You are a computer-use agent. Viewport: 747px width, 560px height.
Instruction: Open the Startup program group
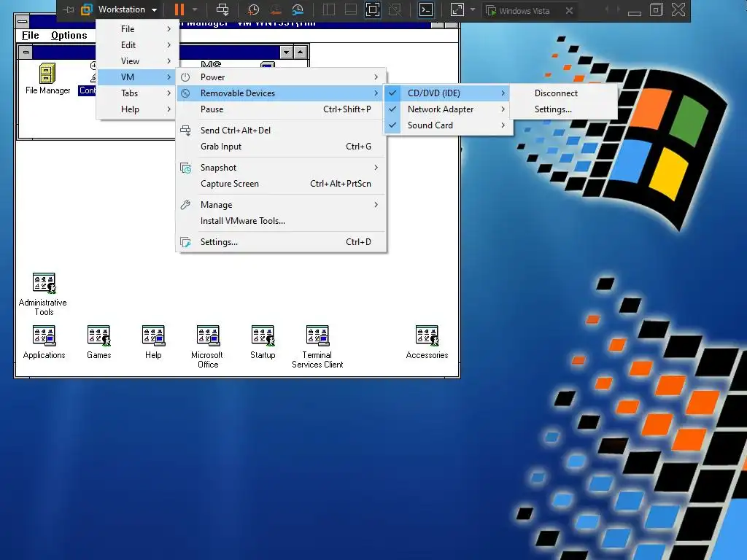pos(263,342)
